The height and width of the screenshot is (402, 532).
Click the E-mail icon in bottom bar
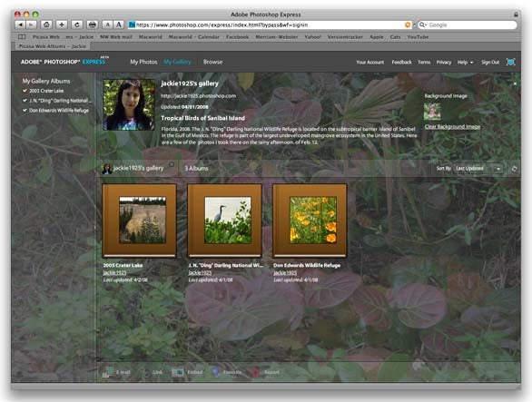[x=107, y=372]
